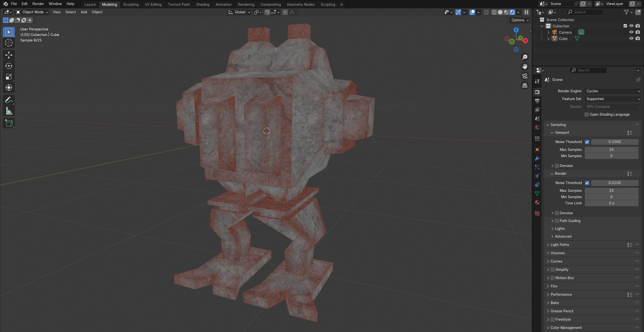The image size is (644, 332).
Task: Open the viewport Add menu
Action: point(84,12)
